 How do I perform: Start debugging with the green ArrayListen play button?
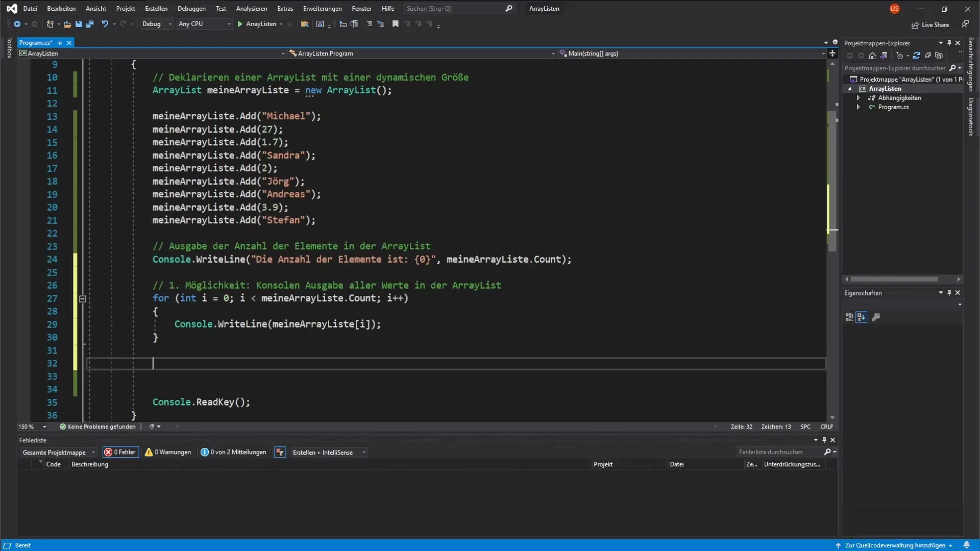pos(260,24)
